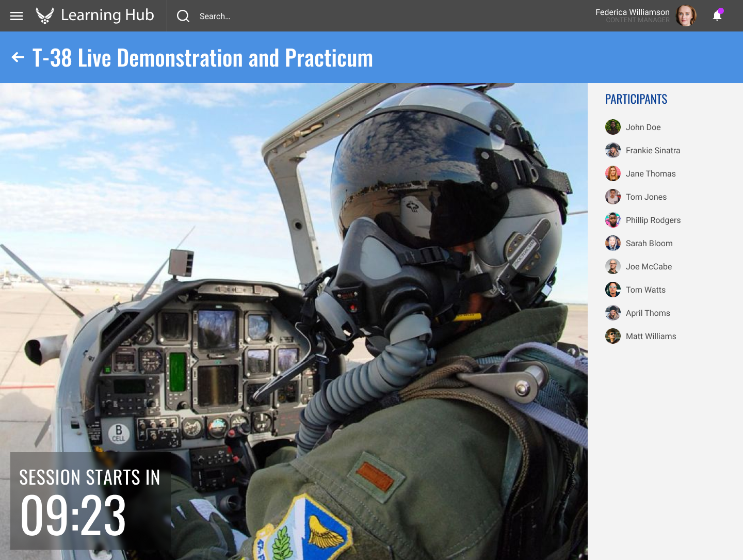Click the Learning Hub title text

pyautogui.click(x=107, y=15)
